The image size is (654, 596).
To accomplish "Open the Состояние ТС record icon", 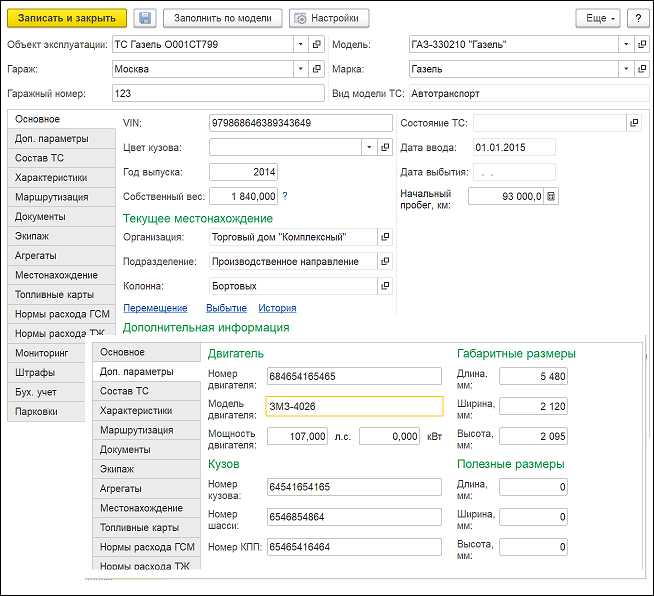I will pos(634,122).
